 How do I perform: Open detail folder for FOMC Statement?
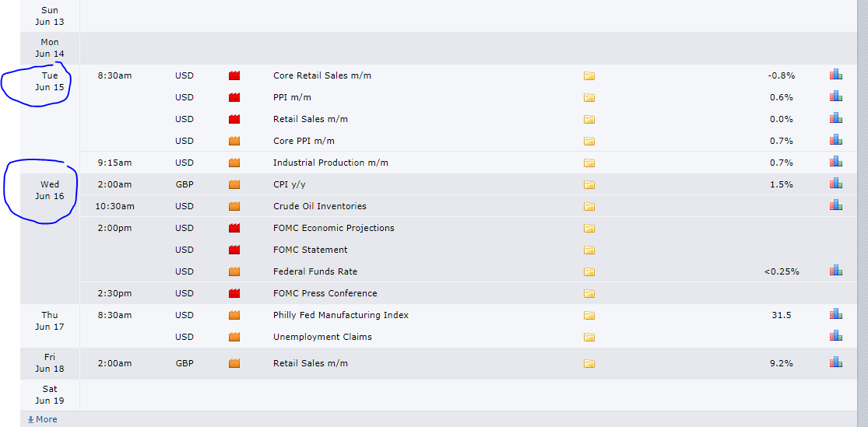[589, 250]
